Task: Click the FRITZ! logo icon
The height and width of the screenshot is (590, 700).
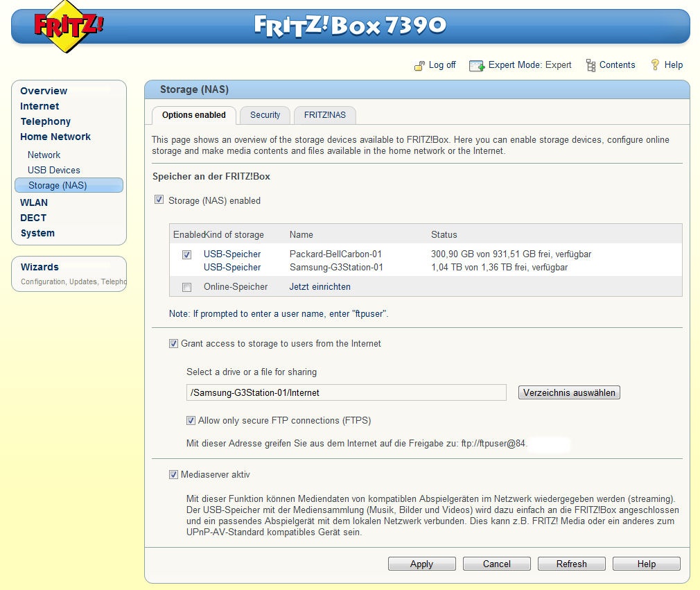Action: [68, 26]
